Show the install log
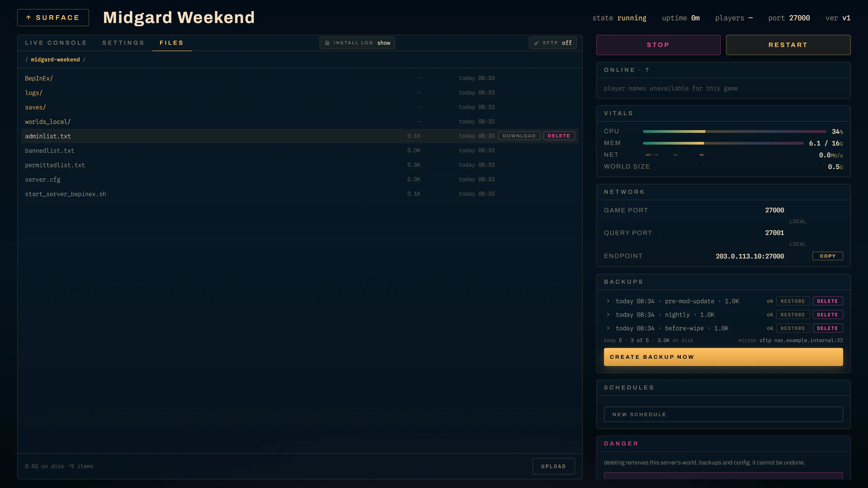868x488 pixels. (357, 43)
